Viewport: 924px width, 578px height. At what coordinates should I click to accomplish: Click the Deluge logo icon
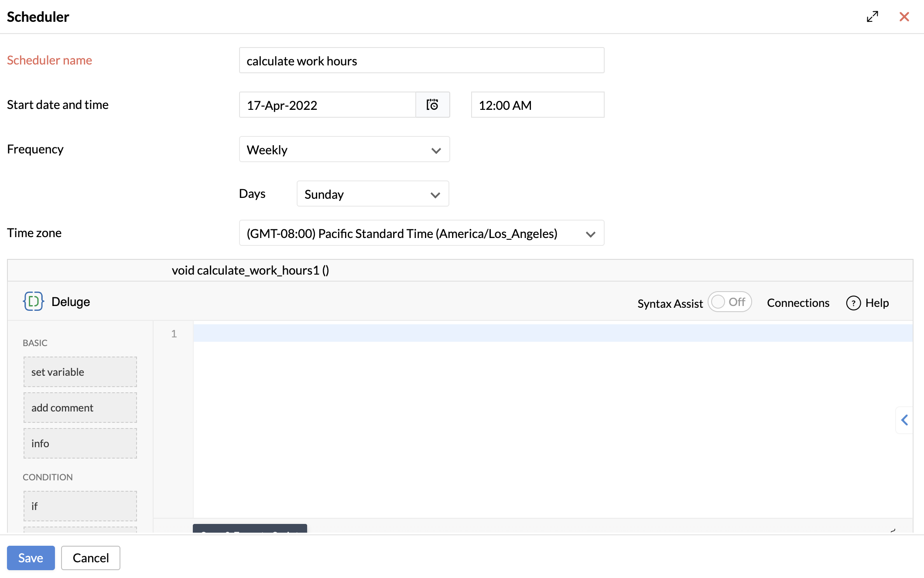click(34, 301)
